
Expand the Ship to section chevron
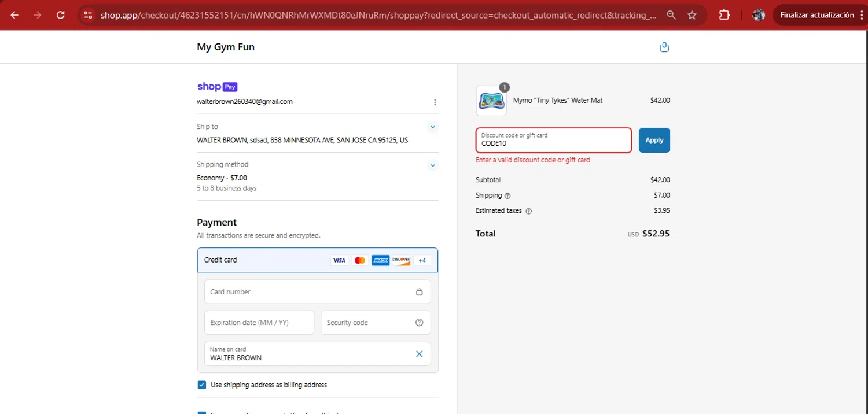[433, 127]
